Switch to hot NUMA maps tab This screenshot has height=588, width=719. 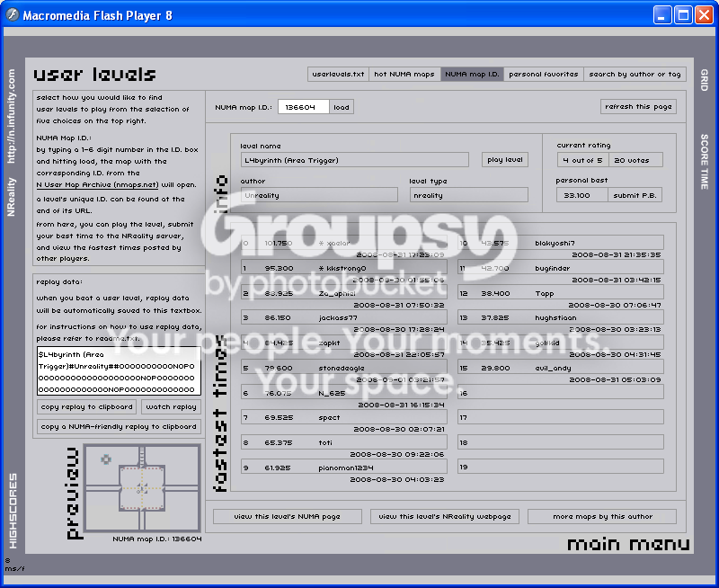[x=404, y=75]
